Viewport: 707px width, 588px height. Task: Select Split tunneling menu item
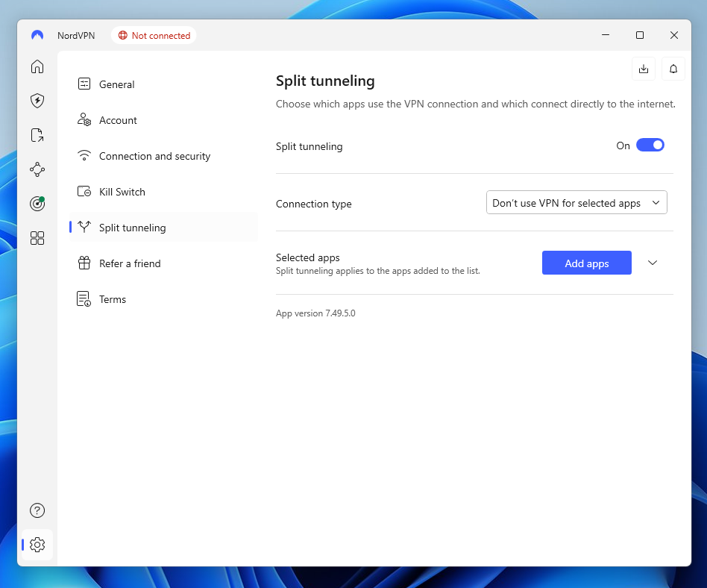pos(163,228)
